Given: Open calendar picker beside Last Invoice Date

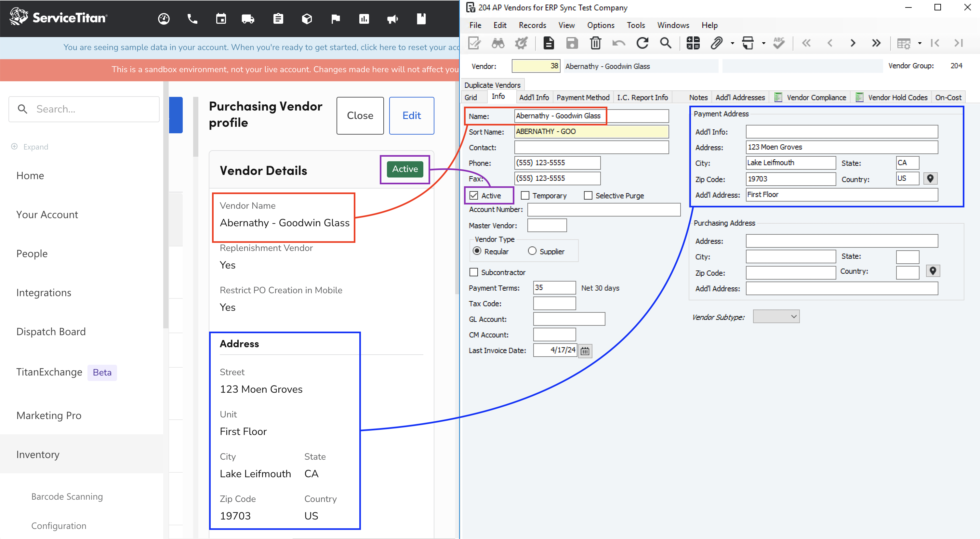Looking at the screenshot, I should tap(585, 351).
